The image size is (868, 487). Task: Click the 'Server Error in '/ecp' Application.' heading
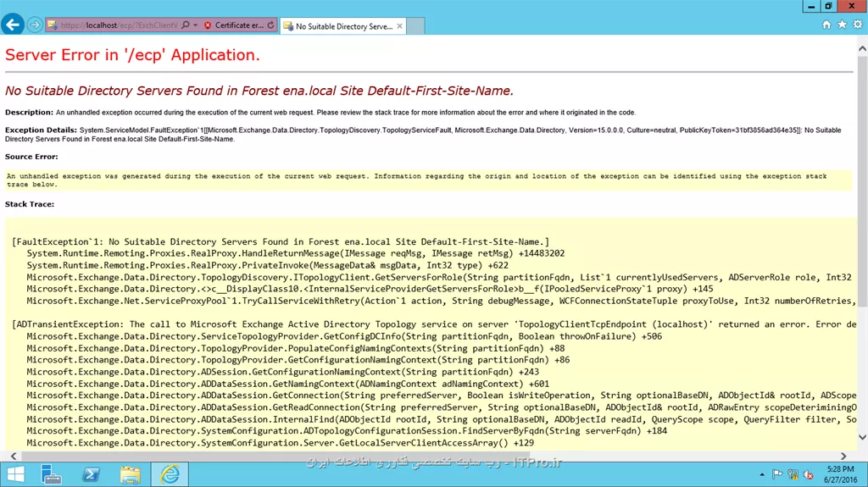click(132, 55)
